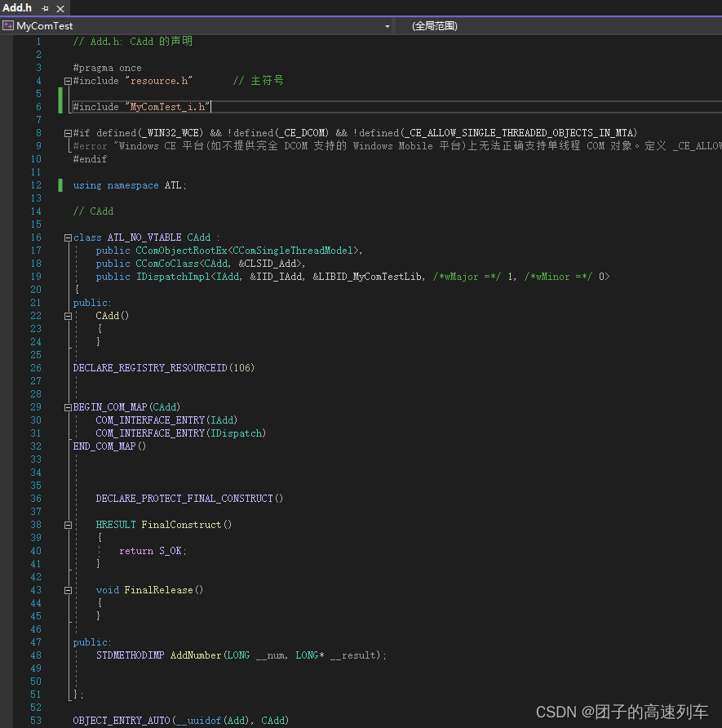Click 'return S_OK;' statement
The width and height of the screenshot is (722, 728).
tap(153, 551)
